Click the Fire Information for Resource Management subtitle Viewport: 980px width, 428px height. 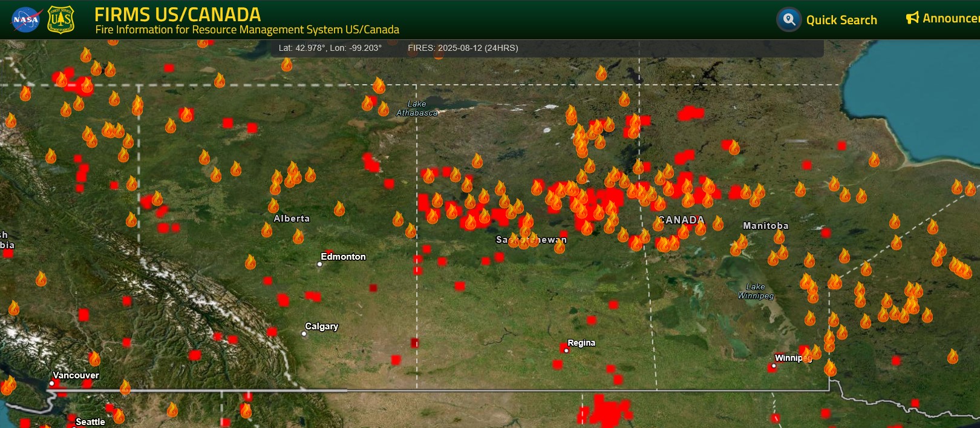[247, 30]
